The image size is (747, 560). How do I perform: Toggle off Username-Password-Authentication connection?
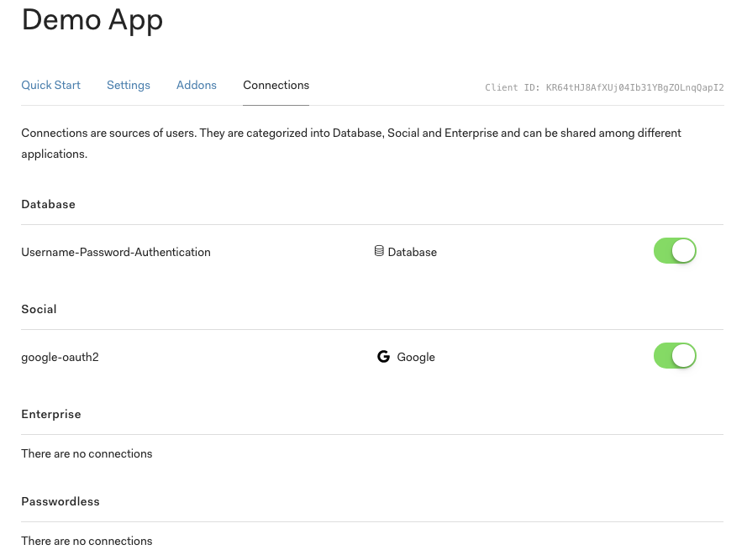pos(675,251)
